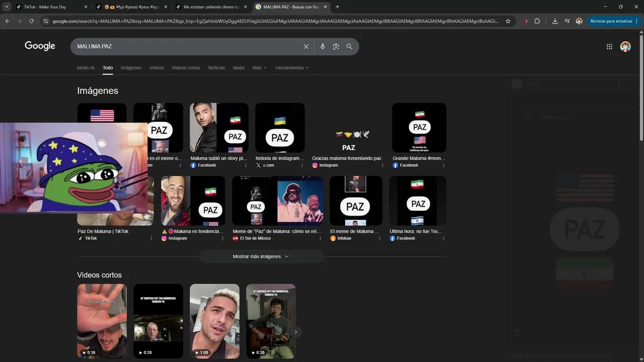Switch to 'Noticias' search tab
The image size is (644, 362).
tap(217, 68)
